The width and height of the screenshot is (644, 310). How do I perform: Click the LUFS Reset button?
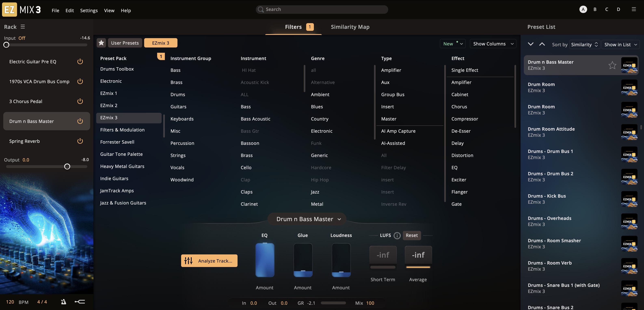pos(412,235)
